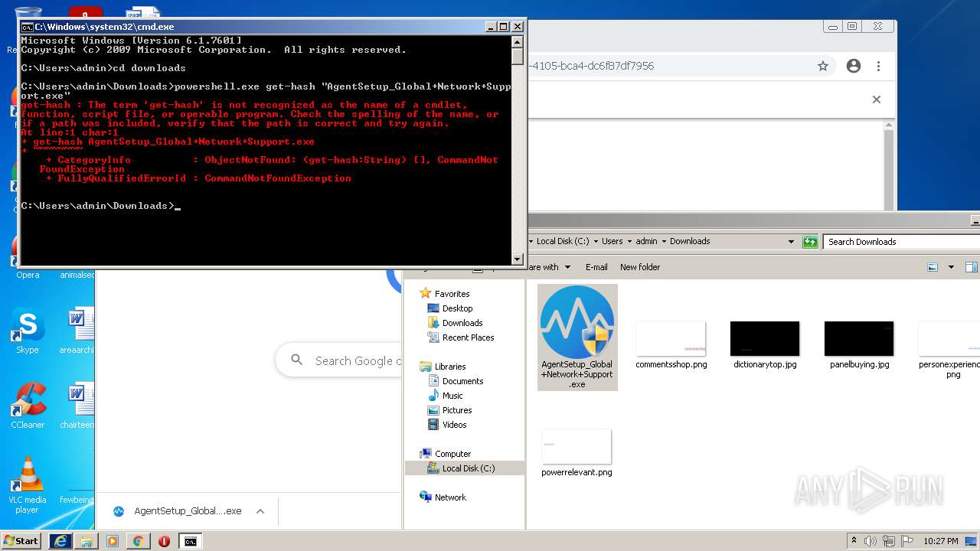This screenshot has width=980, height=551.
Task: Open the Pictures library
Action: [x=456, y=410]
